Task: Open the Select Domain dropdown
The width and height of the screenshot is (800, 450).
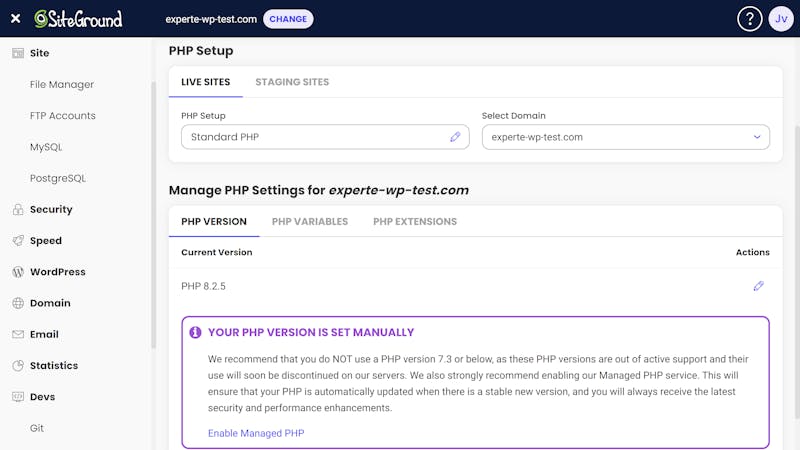Action: 626,137
